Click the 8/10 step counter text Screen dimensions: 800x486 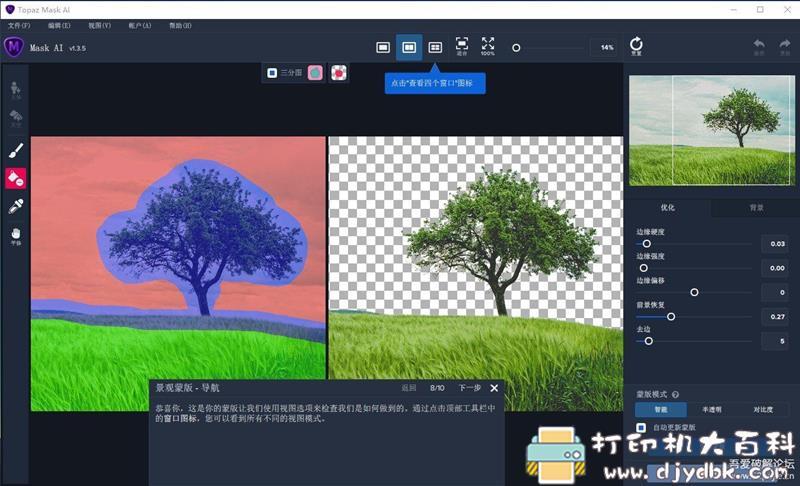point(437,388)
